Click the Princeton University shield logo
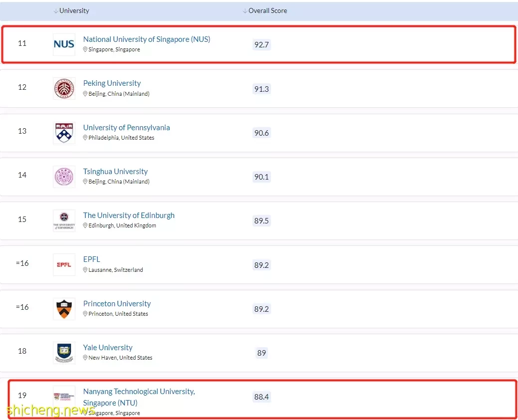 click(x=64, y=309)
